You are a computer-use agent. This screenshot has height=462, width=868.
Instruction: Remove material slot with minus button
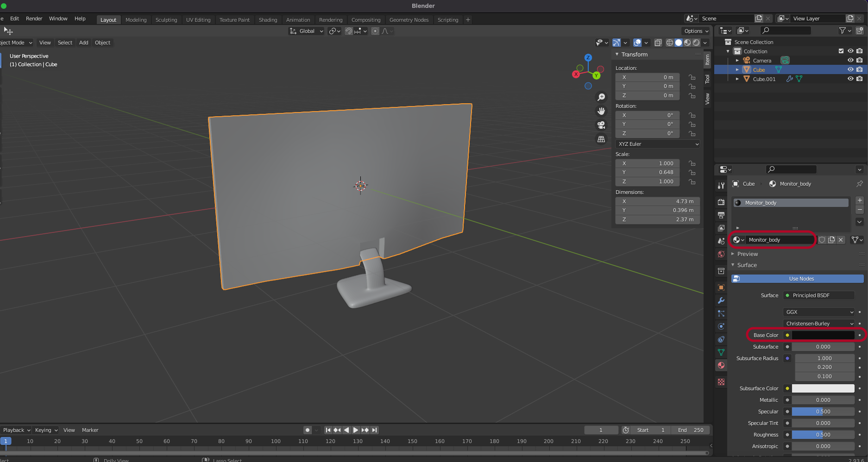coord(860,210)
